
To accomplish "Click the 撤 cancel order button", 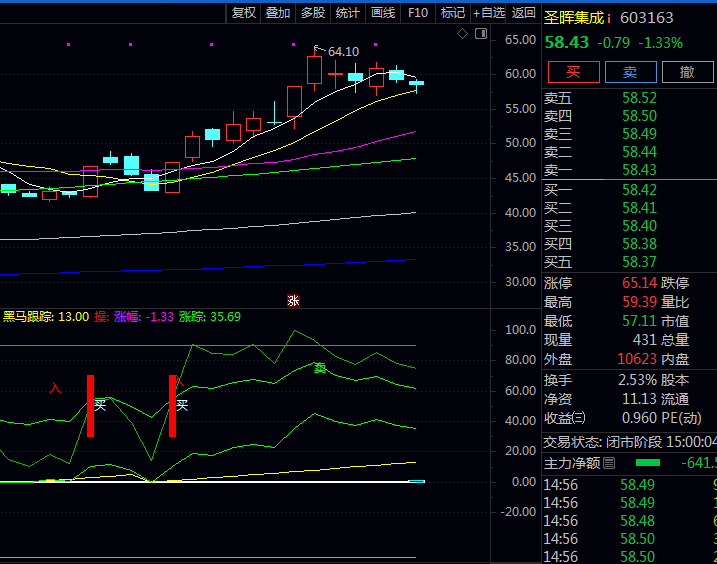I will [x=688, y=72].
